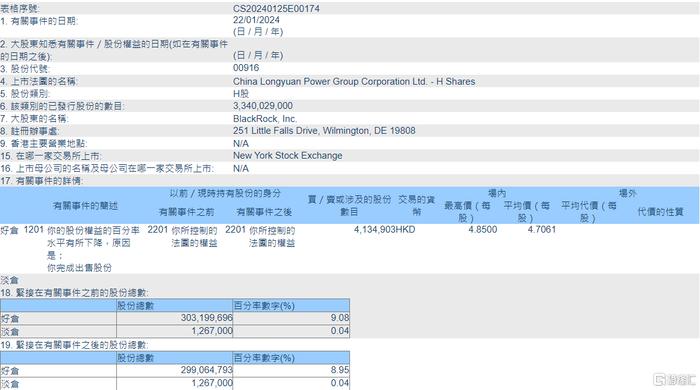Click percentage 8.95 in section 19
Viewport: 700px width, 390px height.
[x=340, y=370]
